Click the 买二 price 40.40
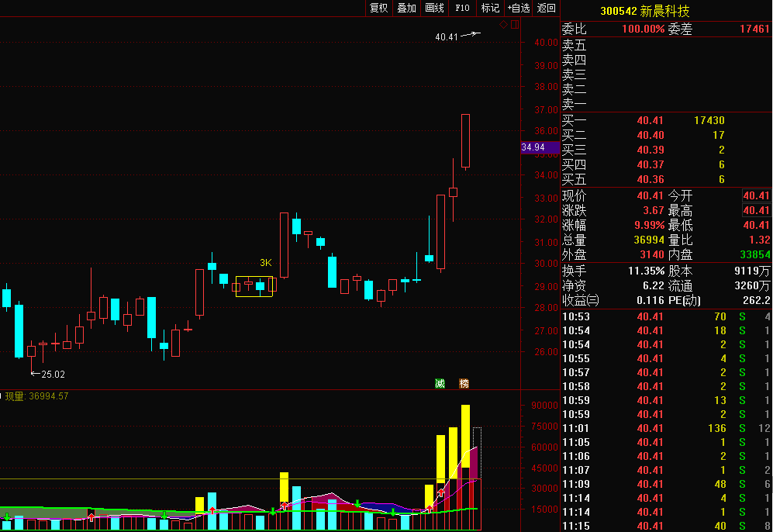The width and height of the screenshot is (773, 532). click(650, 135)
